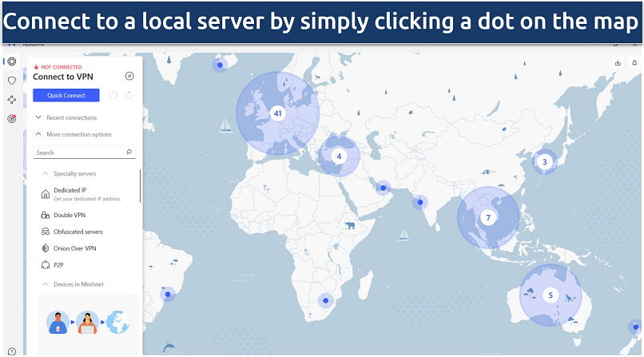Collapse the Specialty servers list
Screen dimensions: 644x357
[x=45, y=173]
